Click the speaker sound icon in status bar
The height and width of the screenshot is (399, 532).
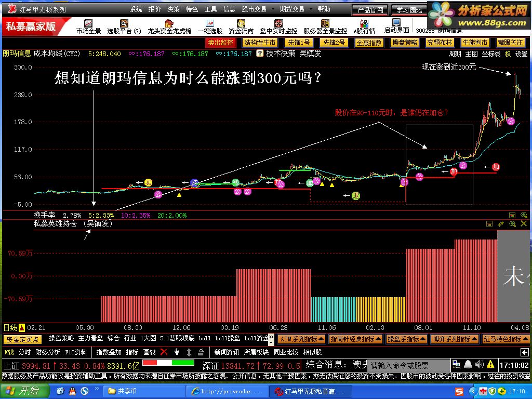(479, 364)
